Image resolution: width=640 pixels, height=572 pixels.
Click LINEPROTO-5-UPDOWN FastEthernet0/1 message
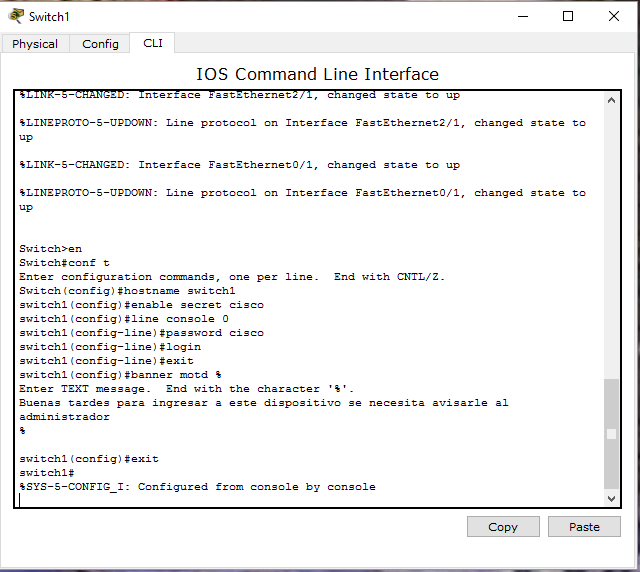tap(302, 200)
